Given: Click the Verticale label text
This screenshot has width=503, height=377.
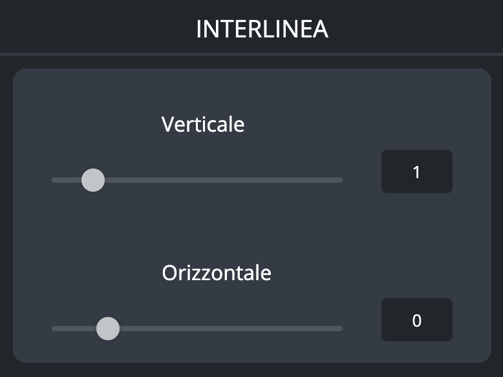Looking at the screenshot, I should 203,124.
